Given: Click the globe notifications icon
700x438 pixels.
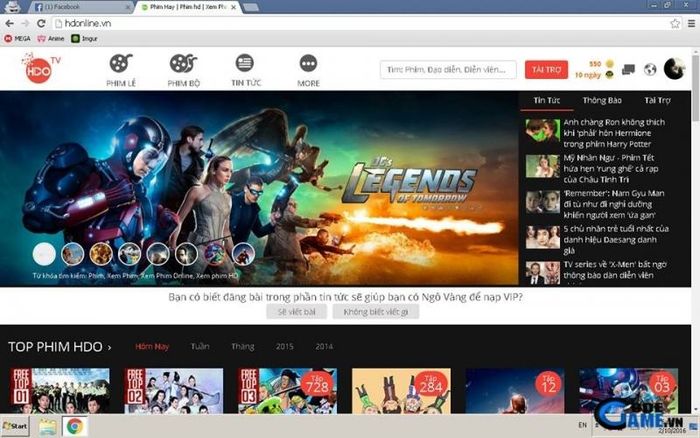Looking at the screenshot, I should (x=650, y=70).
